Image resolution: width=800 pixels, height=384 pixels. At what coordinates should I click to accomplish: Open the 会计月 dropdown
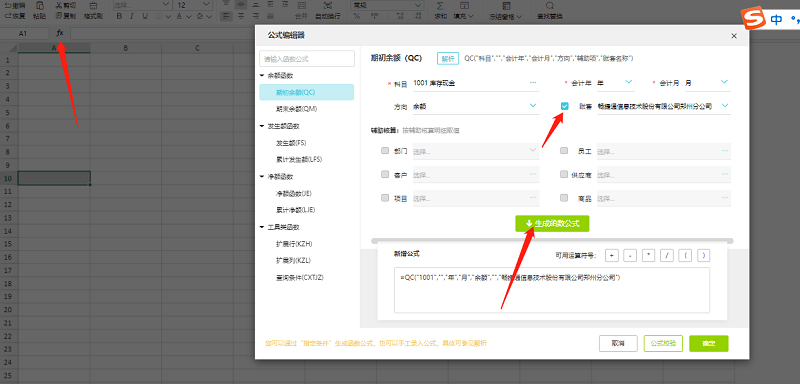pyautogui.click(x=724, y=82)
